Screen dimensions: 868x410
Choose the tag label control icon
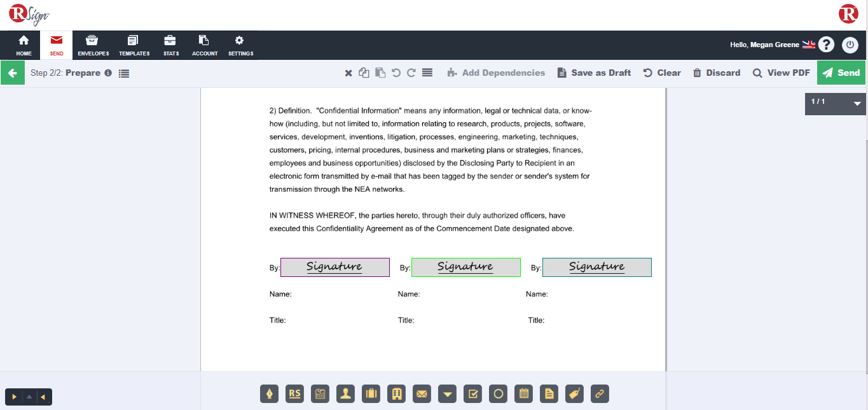[575, 394]
